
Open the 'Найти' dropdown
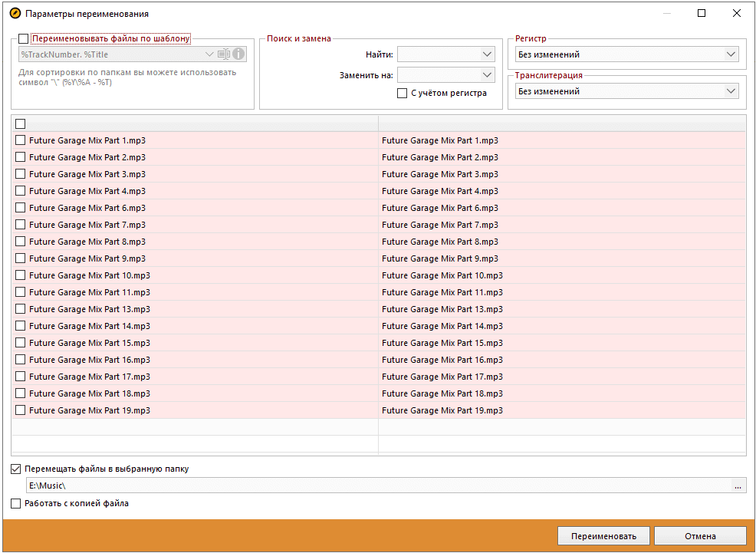tap(487, 54)
